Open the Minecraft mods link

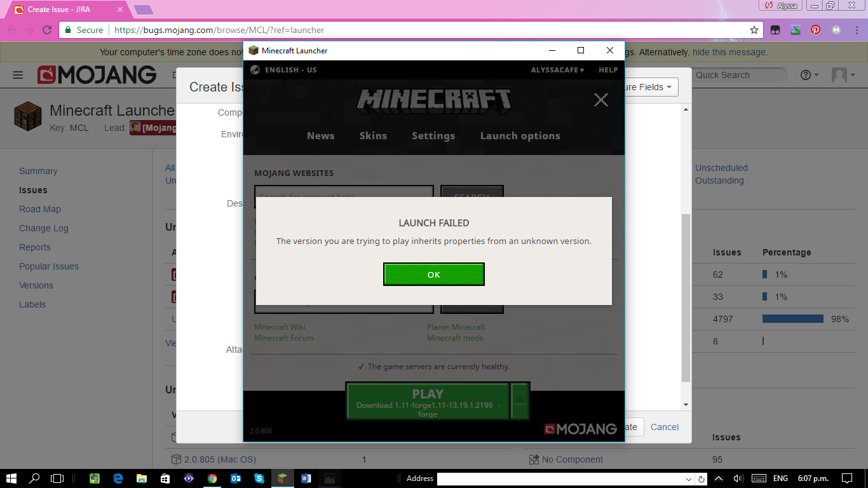point(455,338)
